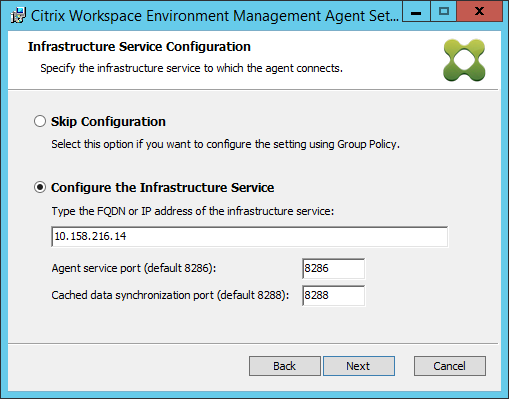
Task: Click the Group Policy description text
Action: pyautogui.click(x=225, y=144)
